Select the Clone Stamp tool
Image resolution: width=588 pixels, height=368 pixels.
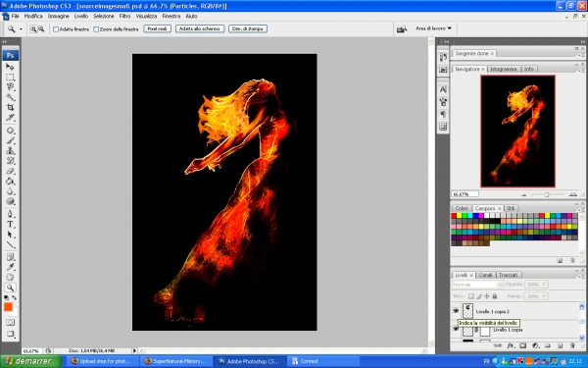[10, 151]
